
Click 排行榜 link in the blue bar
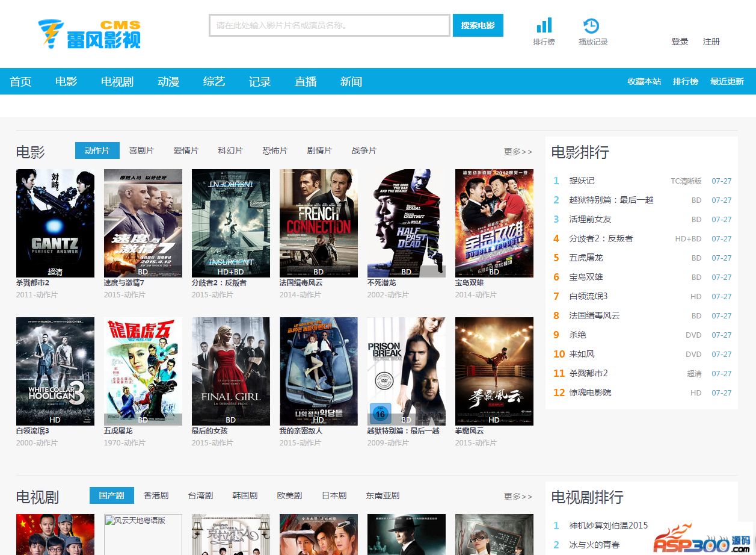pos(686,81)
